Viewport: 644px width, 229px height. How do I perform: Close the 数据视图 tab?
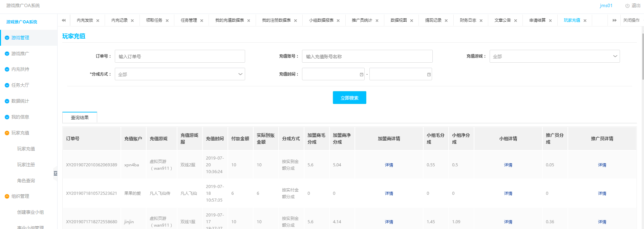click(x=411, y=21)
